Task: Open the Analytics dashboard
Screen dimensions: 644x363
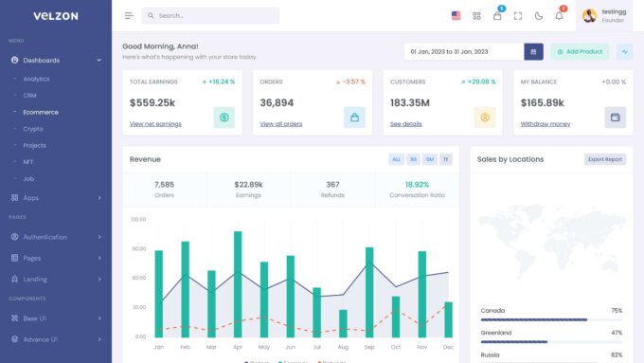Action: (36, 79)
